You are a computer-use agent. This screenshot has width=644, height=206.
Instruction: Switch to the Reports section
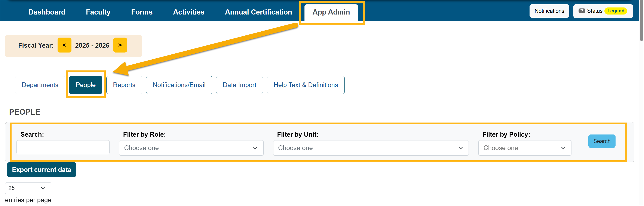124,85
